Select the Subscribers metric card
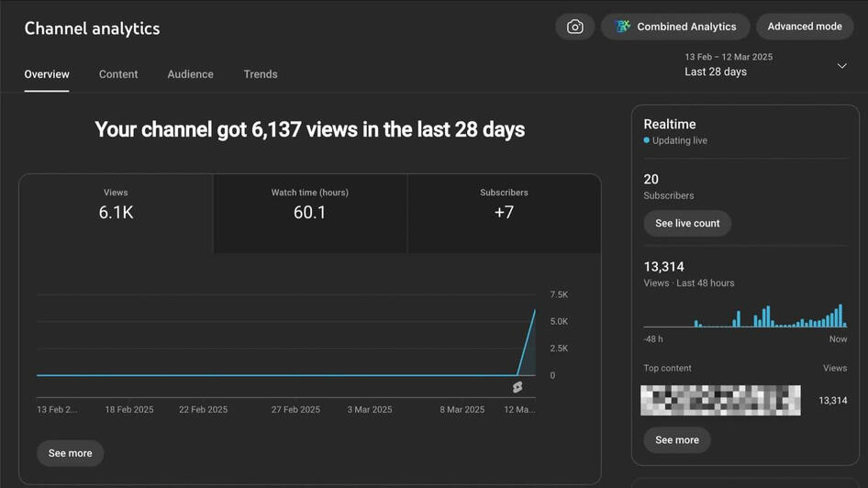 [504, 213]
